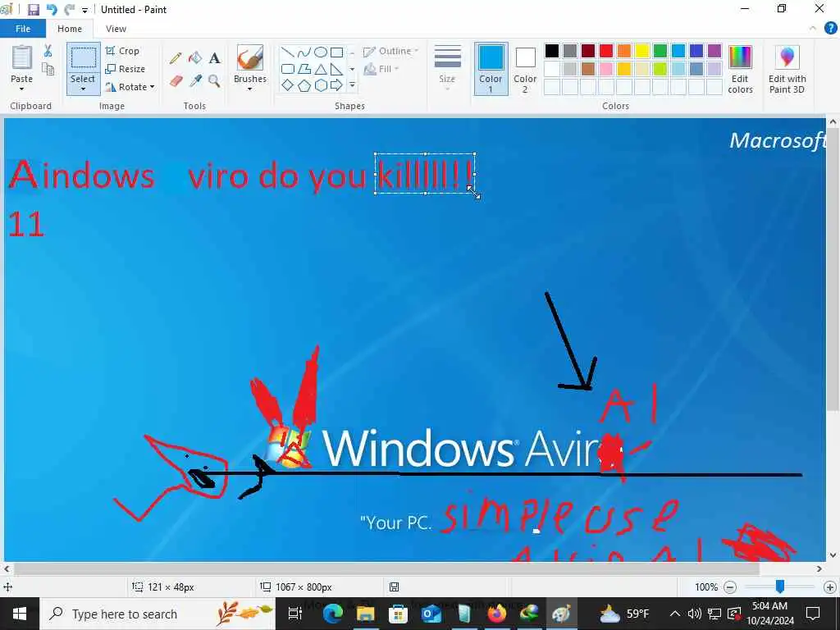
Task: Collapse the ribbon with the chevron
Action: 813,29
